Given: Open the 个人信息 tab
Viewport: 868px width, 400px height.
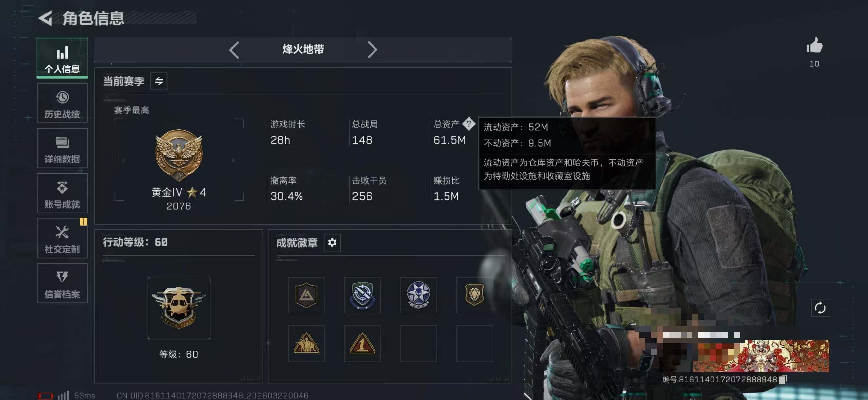Looking at the screenshot, I should [x=62, y=58].
